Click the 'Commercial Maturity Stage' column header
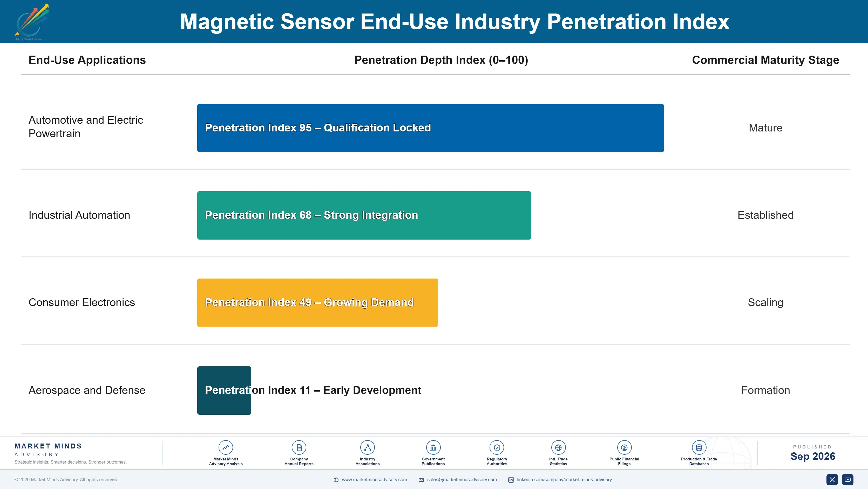 [x=765, y=60]
